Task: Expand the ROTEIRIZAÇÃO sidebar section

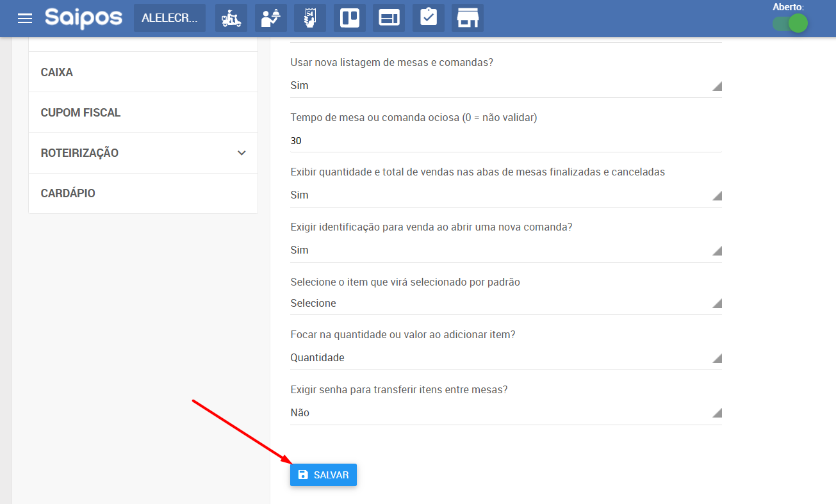Action: [x=143, y=153]
